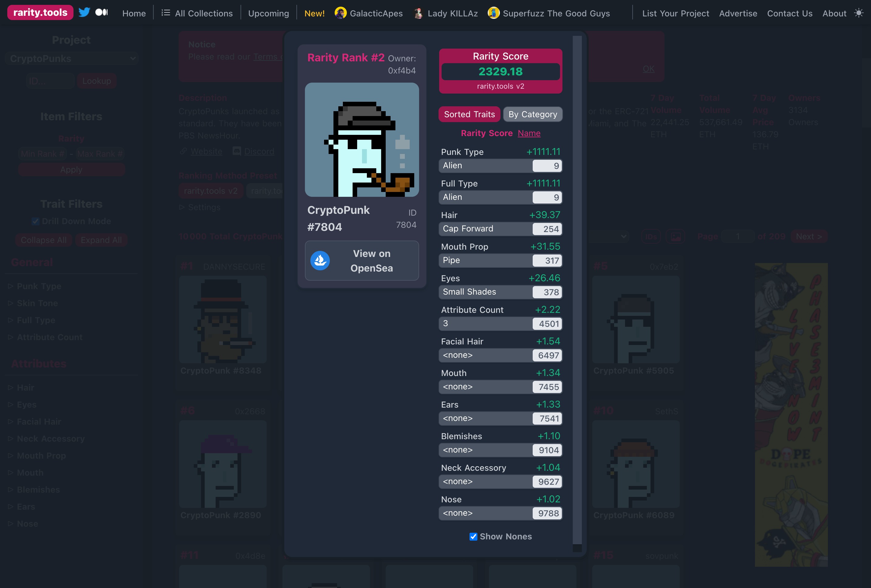Select the Sorted Traits tab
Image resolution: width=871 pixels, height=588 pixels.
pos(469,114)
